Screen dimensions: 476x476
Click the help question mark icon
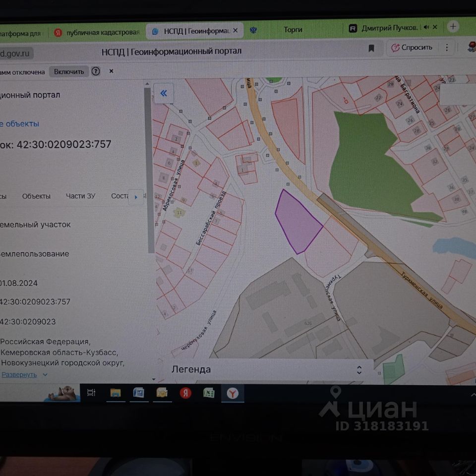(96, 71)
